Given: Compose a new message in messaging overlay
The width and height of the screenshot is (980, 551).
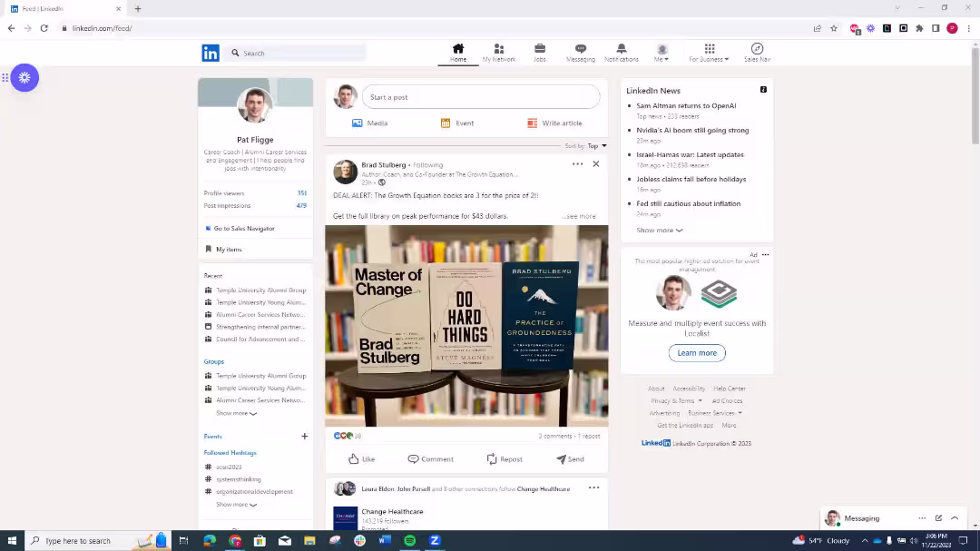Looking at the screenshot, I should pos(938,518).
